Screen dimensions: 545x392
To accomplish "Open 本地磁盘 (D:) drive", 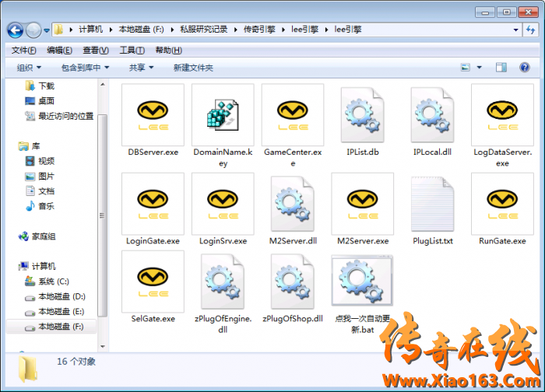I will [55, 296].
